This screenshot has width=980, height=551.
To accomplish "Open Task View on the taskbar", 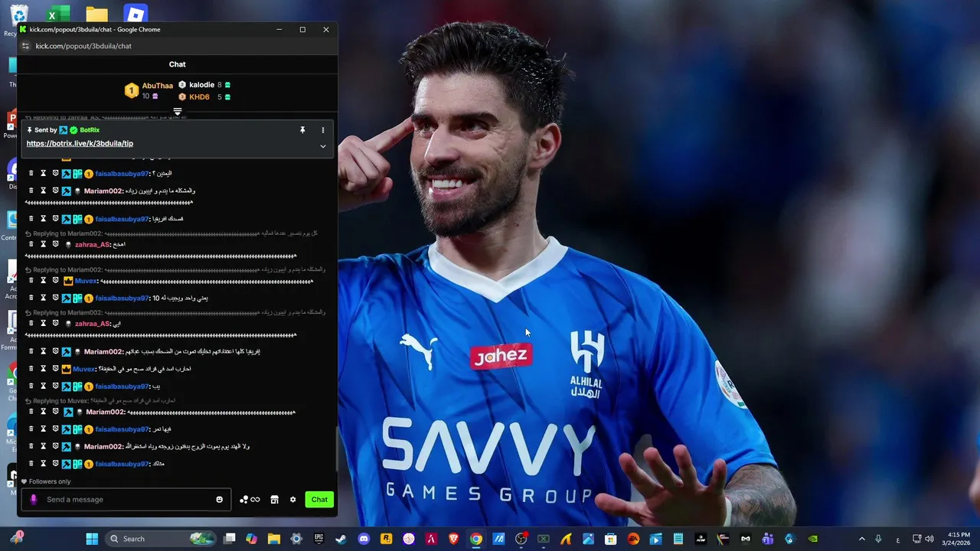I will point(229,539).
